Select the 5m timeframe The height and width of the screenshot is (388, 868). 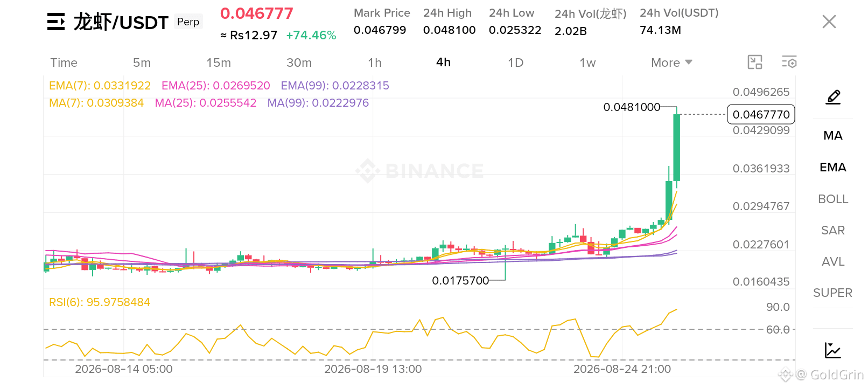[x=142, y=63]
